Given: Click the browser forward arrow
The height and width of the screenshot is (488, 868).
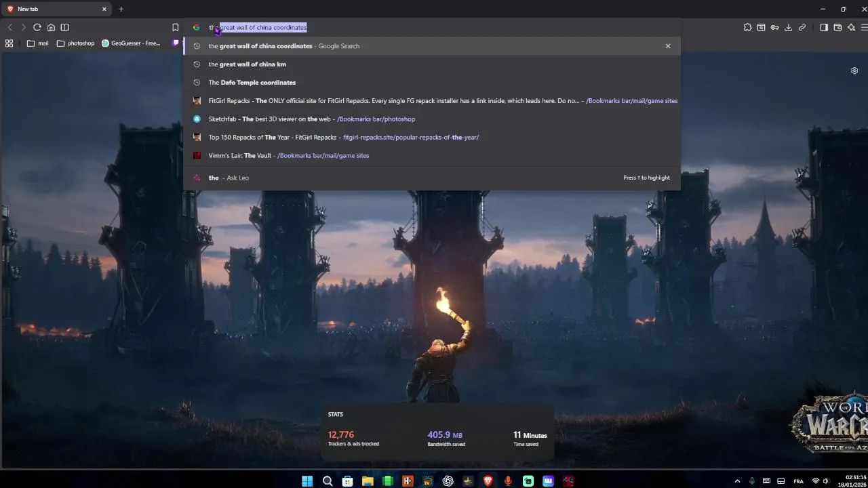Looking at the screenshot, I should [24, 27].
